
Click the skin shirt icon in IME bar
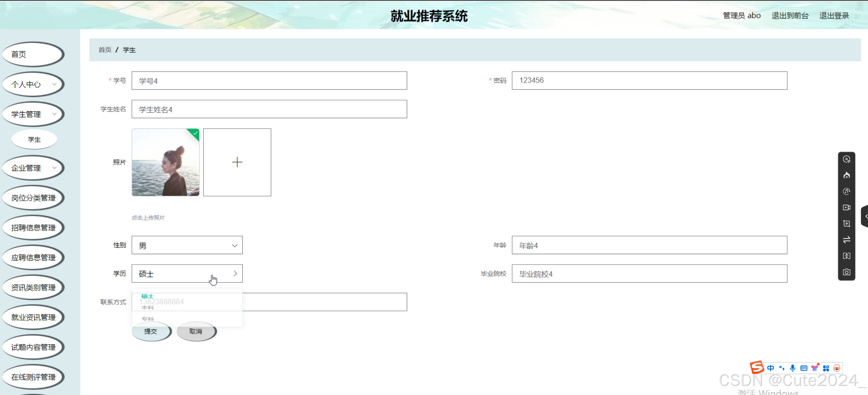coord(815,368)
